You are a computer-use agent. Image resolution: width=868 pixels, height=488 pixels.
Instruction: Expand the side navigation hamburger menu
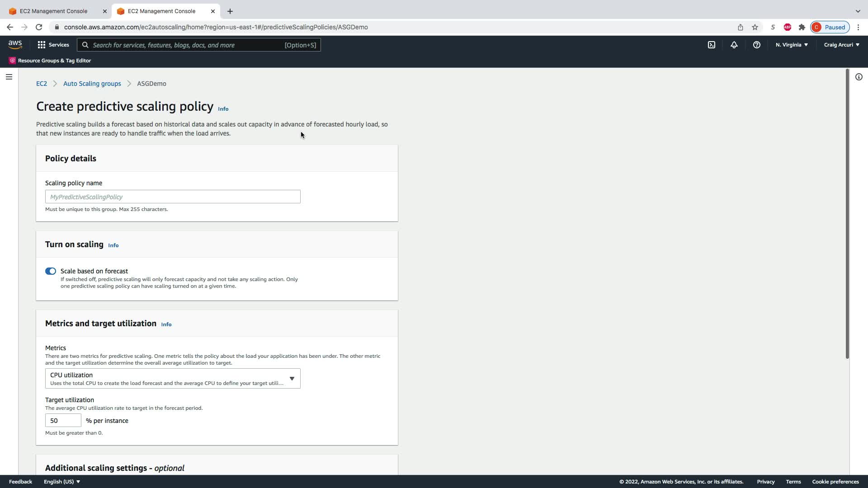click(x=9, y=77)
